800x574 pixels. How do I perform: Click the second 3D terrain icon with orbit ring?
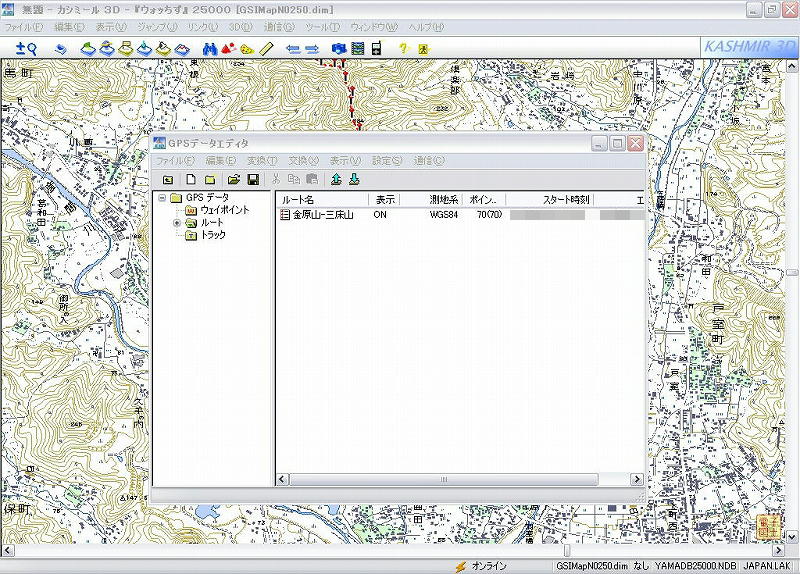107,48
